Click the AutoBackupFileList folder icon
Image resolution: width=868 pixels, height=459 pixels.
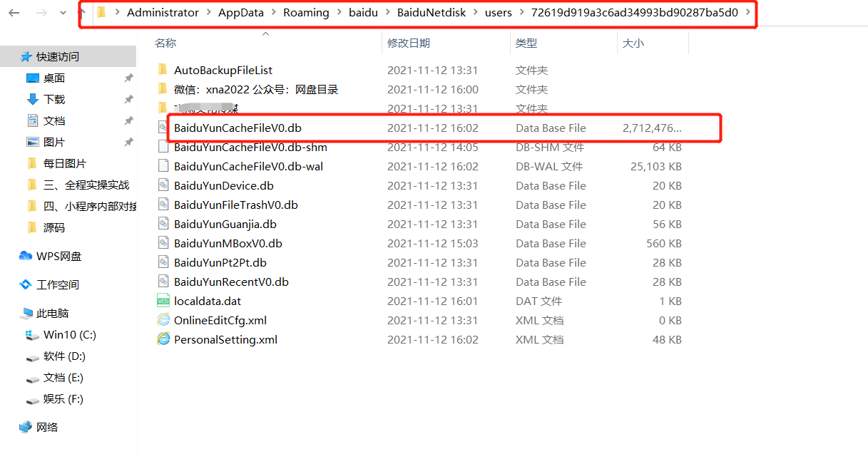point(163,70)
